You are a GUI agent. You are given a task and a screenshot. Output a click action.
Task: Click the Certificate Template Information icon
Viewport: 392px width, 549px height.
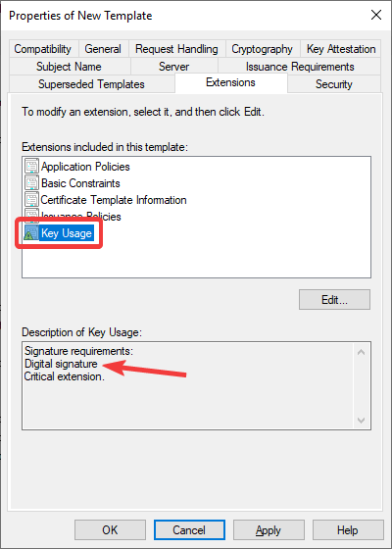click(x=31, y=200)
